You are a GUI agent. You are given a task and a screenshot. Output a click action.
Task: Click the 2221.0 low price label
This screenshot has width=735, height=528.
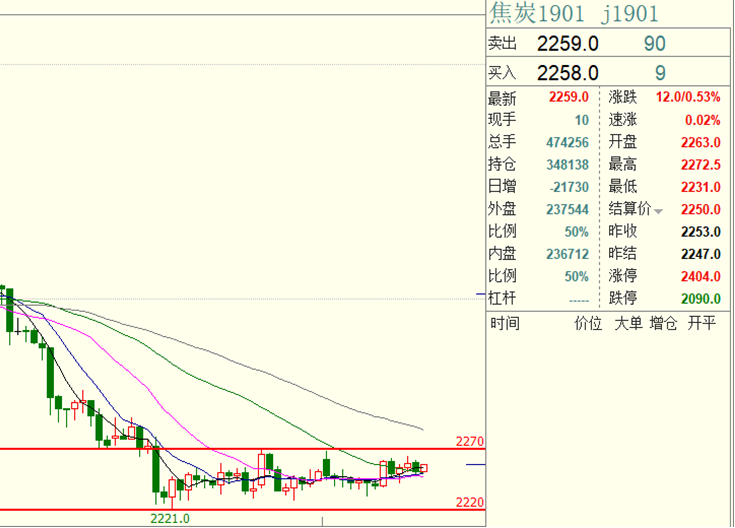(170, 519)
